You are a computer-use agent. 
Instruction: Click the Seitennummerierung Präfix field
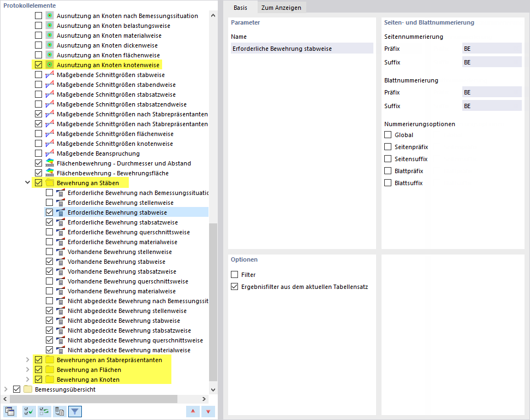(x=492, y=49)
